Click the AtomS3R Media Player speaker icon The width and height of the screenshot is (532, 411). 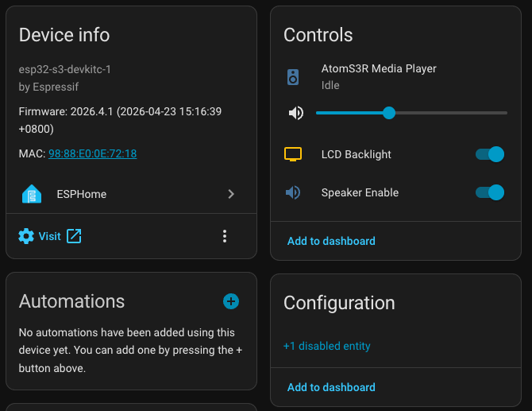294,77
